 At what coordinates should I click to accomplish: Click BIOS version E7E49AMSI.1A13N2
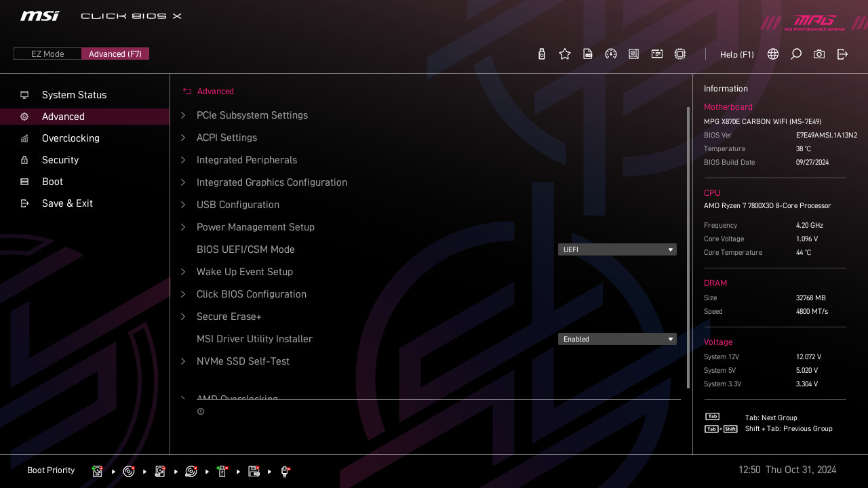[827, 136]
